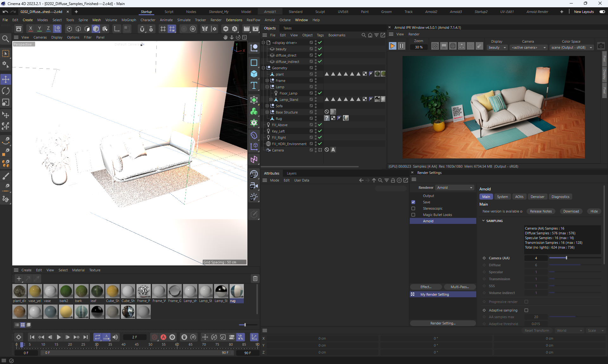This screenshot has height=364, width=608.
Task: Adjust the Camera (AA) samples slider
Action: [566, 258]
